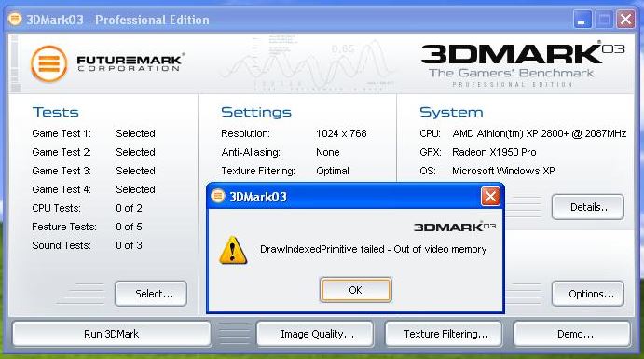Click the 3DMark03 Gamers' Benchmark logo

523,63
